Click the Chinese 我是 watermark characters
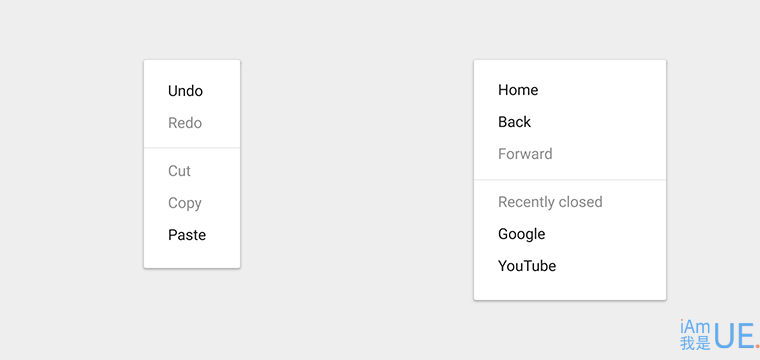The image size is (760, 360). (695, 343)
